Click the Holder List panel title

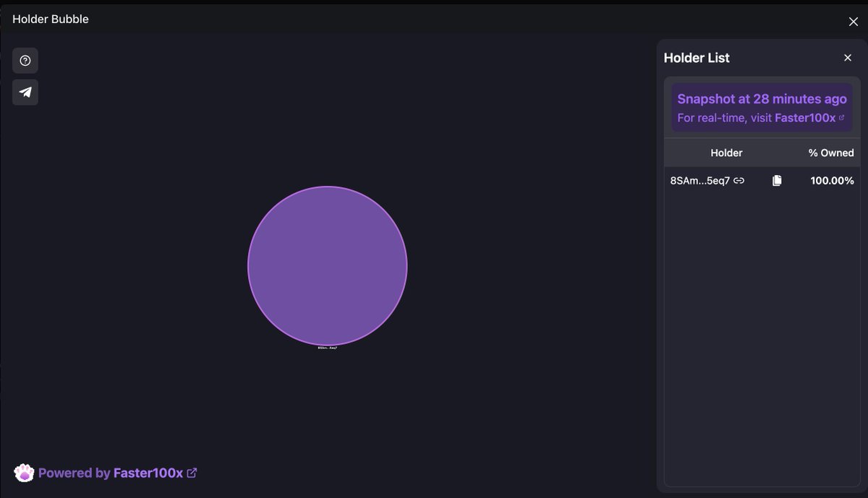click(x=697, y=58)
